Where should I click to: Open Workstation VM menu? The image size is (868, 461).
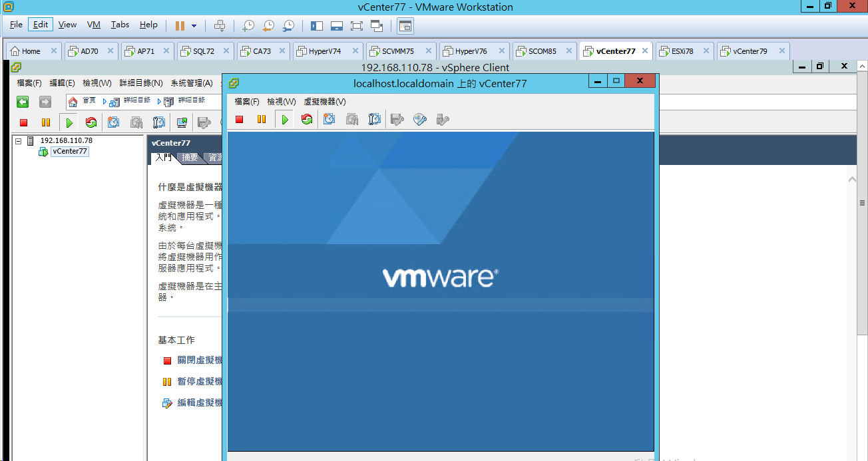(94, 25)
